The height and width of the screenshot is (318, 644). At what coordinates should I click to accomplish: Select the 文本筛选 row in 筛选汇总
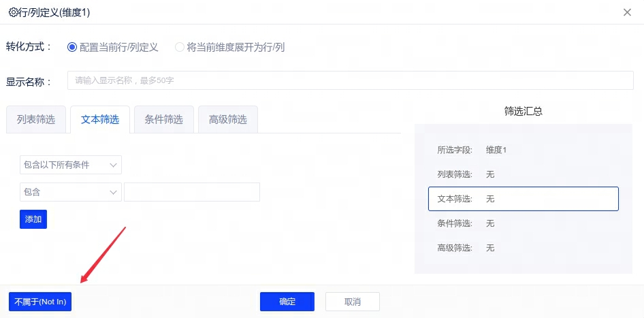523,199
